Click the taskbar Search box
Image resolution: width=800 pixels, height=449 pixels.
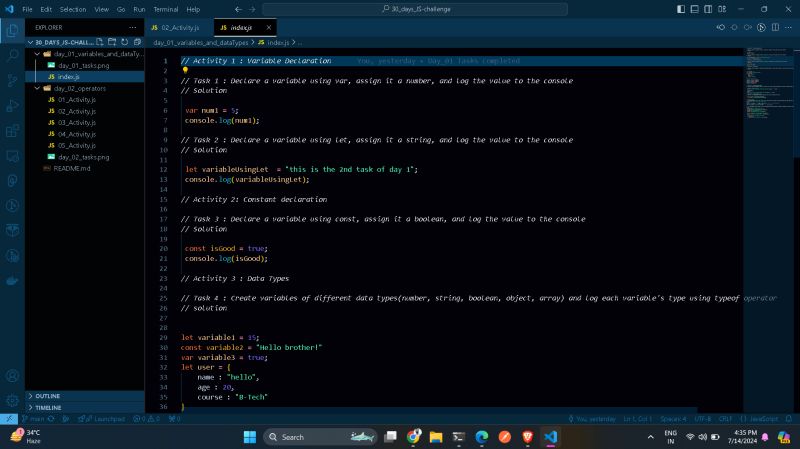pyautogui.click(x=320, y=437)
